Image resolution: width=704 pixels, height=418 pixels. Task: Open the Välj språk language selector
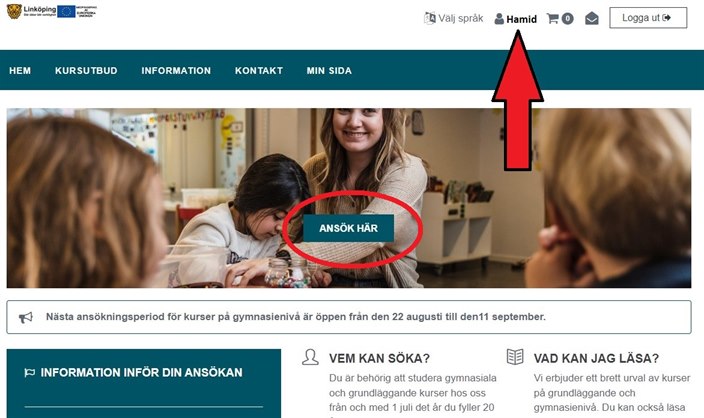pyautogui.click(x=453, y=18)
